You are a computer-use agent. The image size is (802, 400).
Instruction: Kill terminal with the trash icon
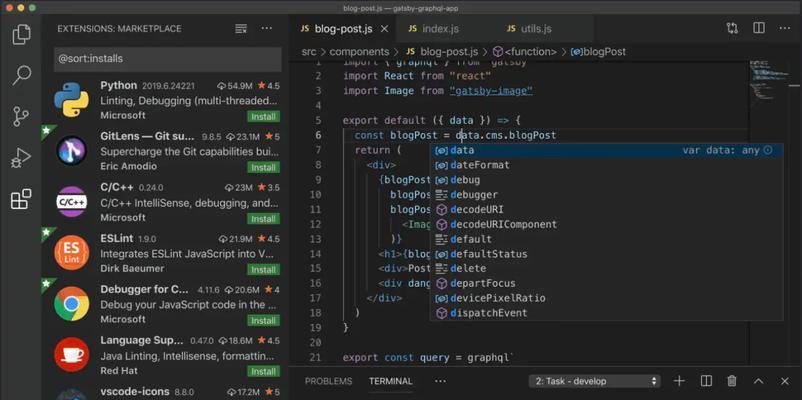point(732,381)
